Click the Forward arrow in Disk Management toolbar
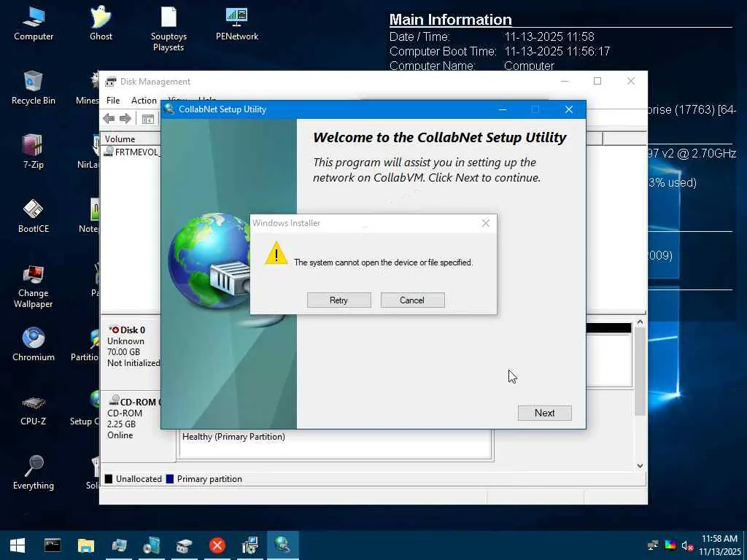The height and width of the screenshot is (560, 747). pyautogui.click(x=125, y=119)
